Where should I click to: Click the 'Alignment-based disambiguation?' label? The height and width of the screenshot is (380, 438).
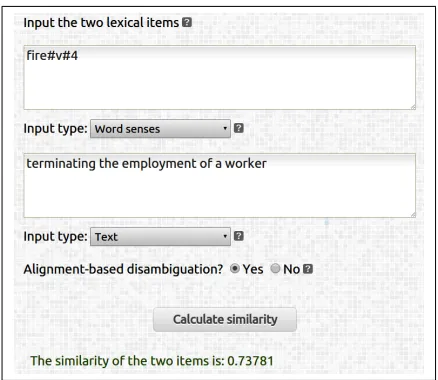(123, 269)
